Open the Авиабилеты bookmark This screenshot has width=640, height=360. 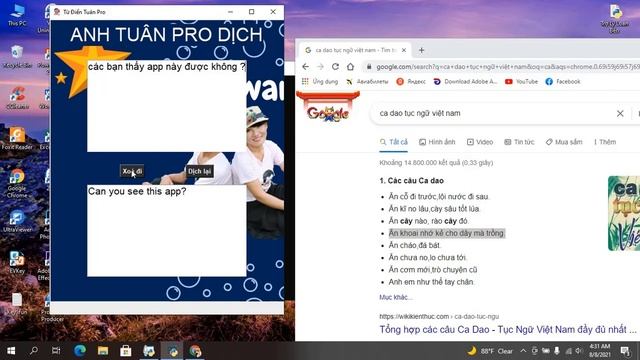pyautogui.click(x=367, y=82)
